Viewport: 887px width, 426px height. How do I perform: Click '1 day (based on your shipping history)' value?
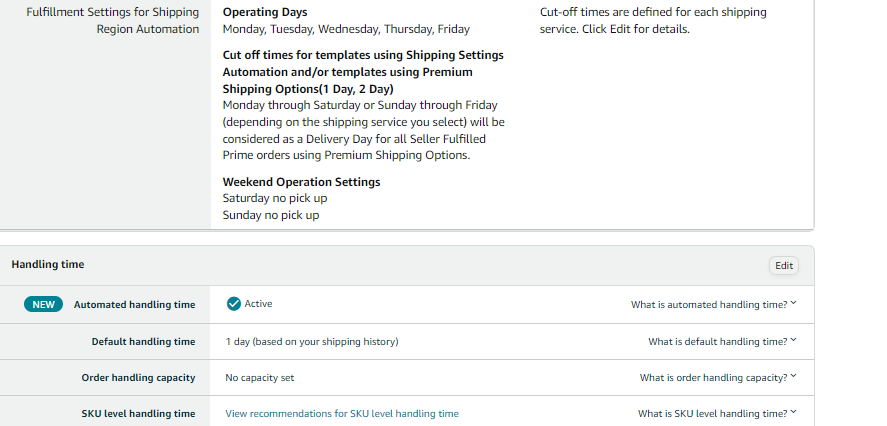(312, 342)
